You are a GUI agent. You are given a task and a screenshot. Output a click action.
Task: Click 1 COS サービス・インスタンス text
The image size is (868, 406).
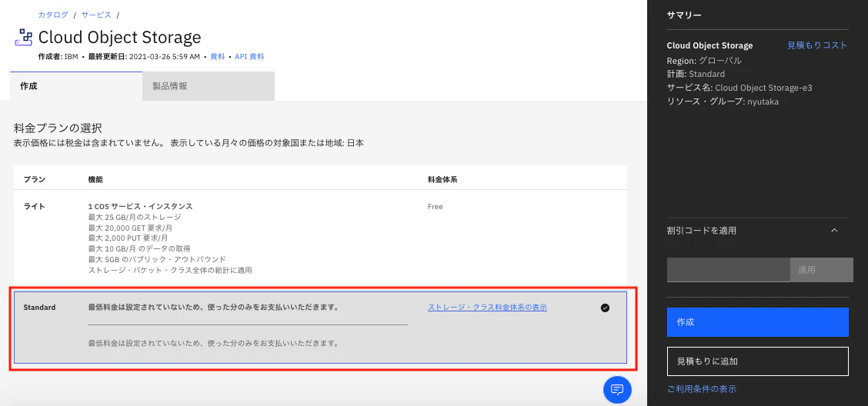pyautogui.click(x=141, y=206)
